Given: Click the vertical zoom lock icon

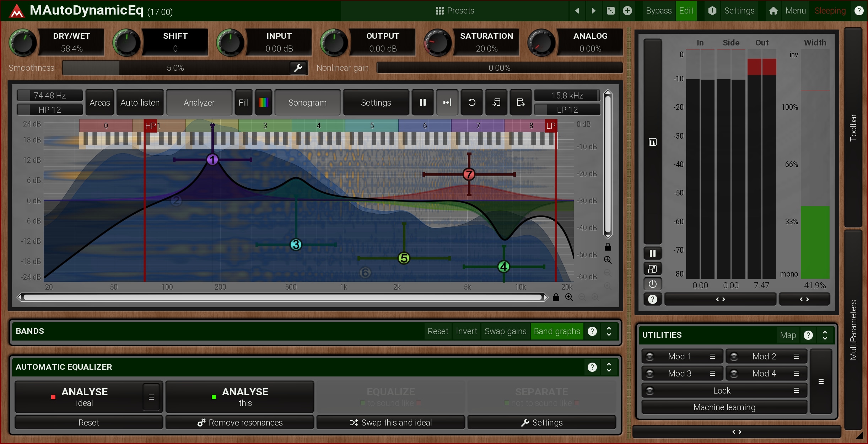Looking at the screenshot, I should (608, 247).
